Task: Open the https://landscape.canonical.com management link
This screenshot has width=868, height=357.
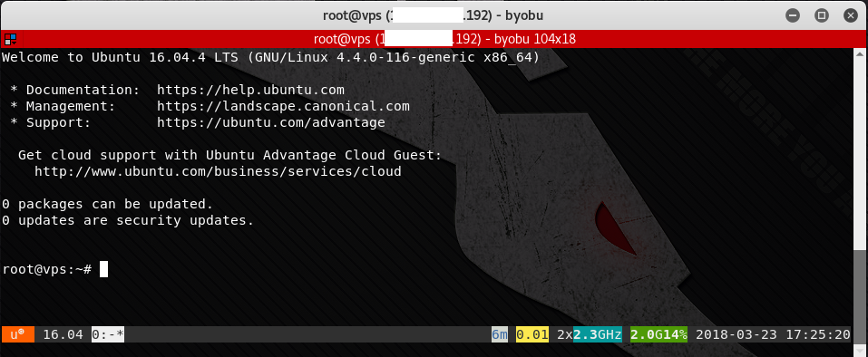Action: tap(283, 106)
